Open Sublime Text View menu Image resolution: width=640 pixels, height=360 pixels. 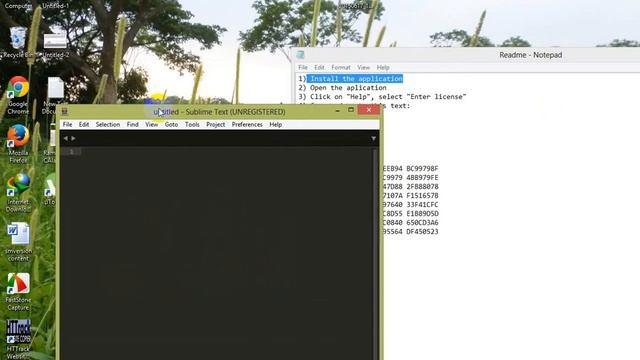[x=151, y=124]
